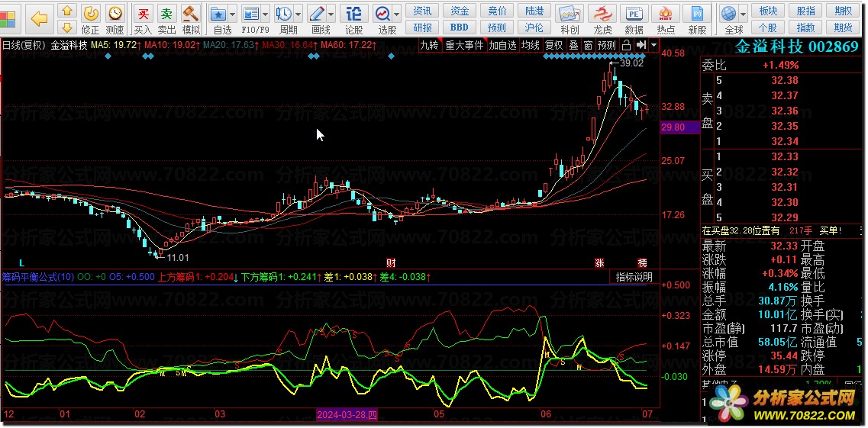Click the small up arrow icon

tap(67, 11)
